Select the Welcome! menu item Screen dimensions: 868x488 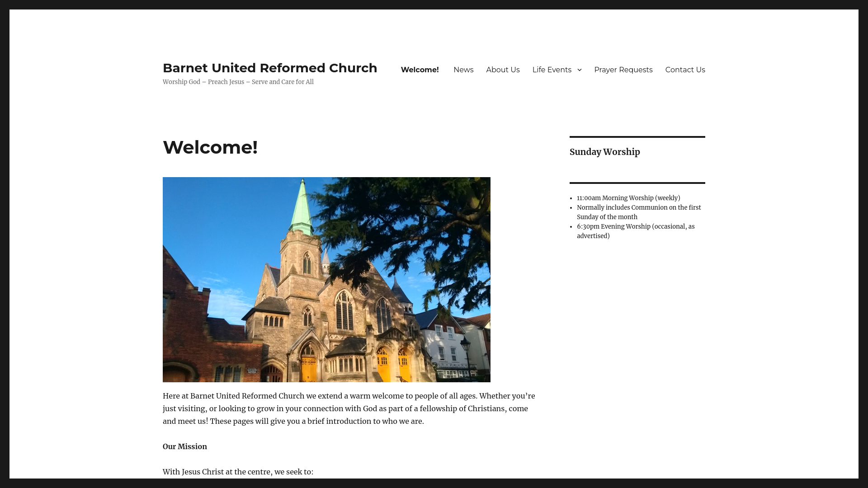tap(420, 70)
